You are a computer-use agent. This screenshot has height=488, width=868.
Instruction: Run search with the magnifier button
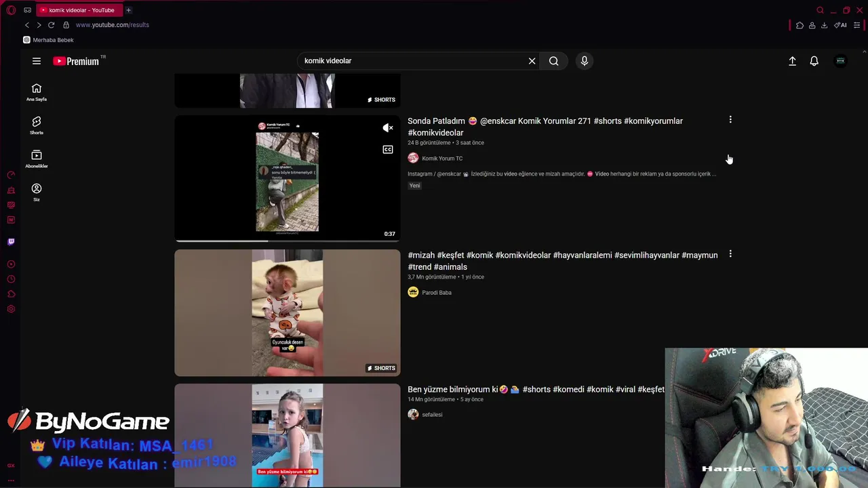[554, 61]
